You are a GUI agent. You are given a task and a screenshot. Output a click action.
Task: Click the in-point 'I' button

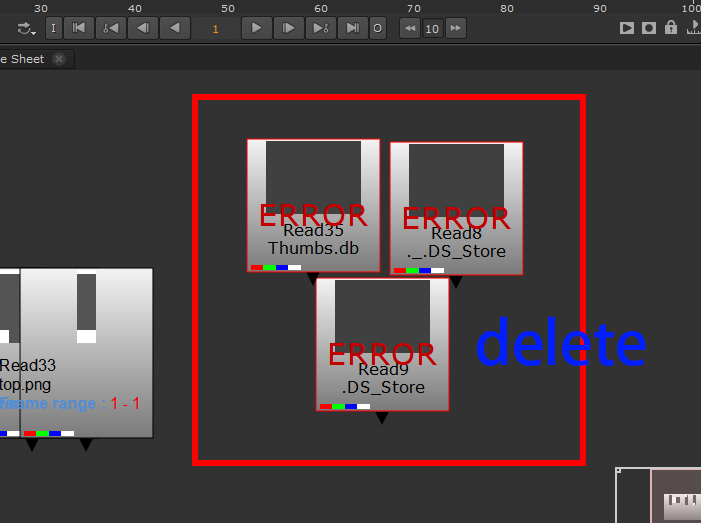click(x=53, y=28)
